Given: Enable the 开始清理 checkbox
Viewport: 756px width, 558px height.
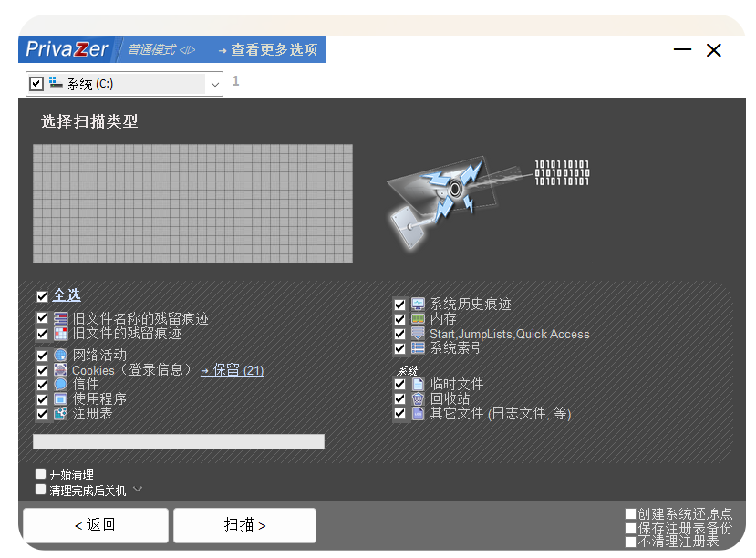Looking at the screenshot, I should click(40, 474).
